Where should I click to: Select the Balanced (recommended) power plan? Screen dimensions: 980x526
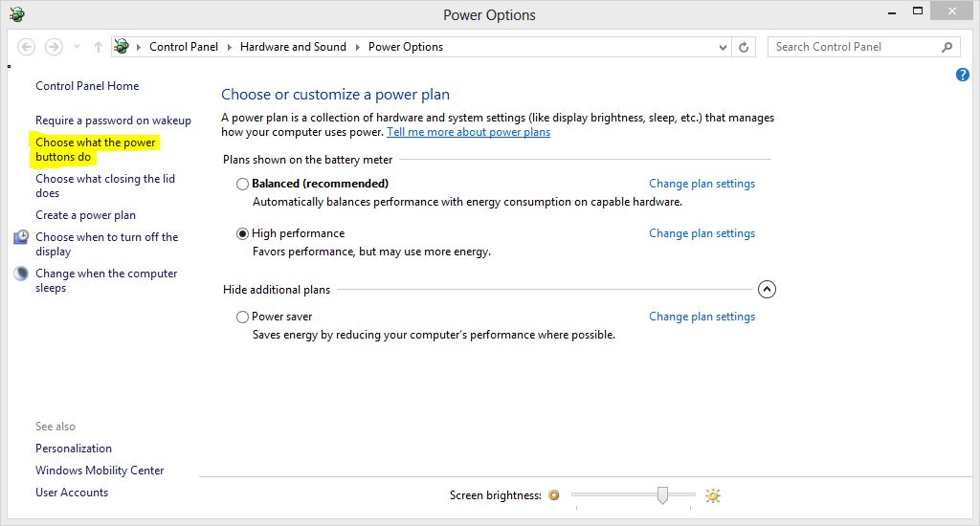[242, 184]
